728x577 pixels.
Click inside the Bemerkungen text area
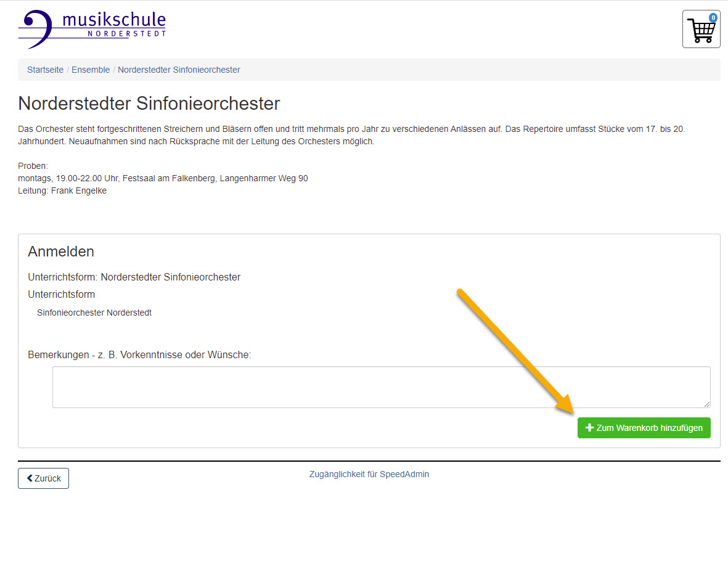click(x=381, y=387)
